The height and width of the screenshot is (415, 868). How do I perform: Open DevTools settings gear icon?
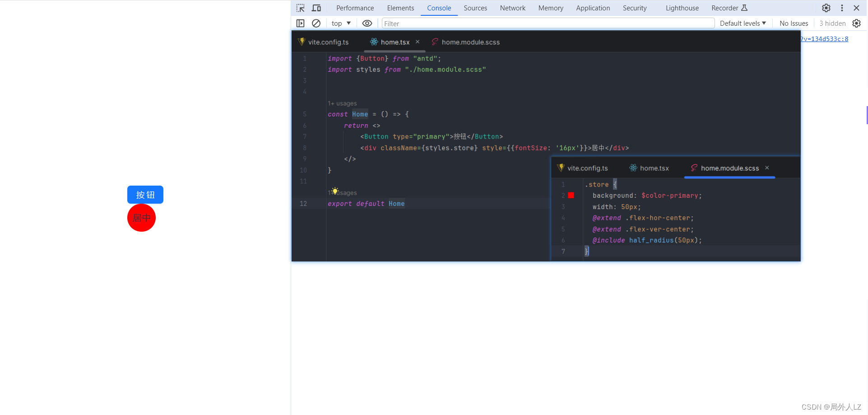[826, 8]
